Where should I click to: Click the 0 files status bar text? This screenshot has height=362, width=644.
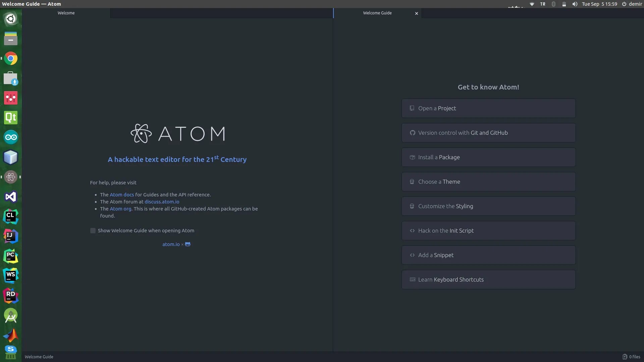tap(635, 357)
